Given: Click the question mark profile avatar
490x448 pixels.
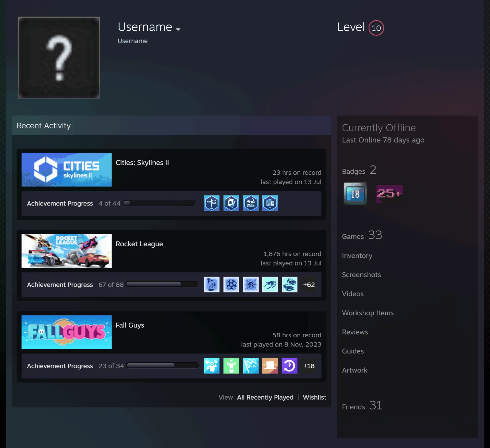Looking at the screenshot, I should click(x=59, y=58).
